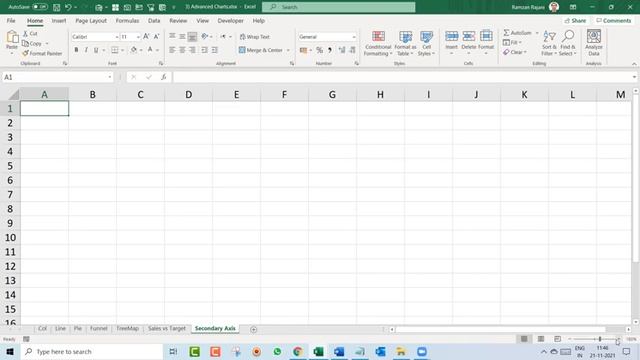Select the Sales vs Target sheet

click(x=167, y=328)
